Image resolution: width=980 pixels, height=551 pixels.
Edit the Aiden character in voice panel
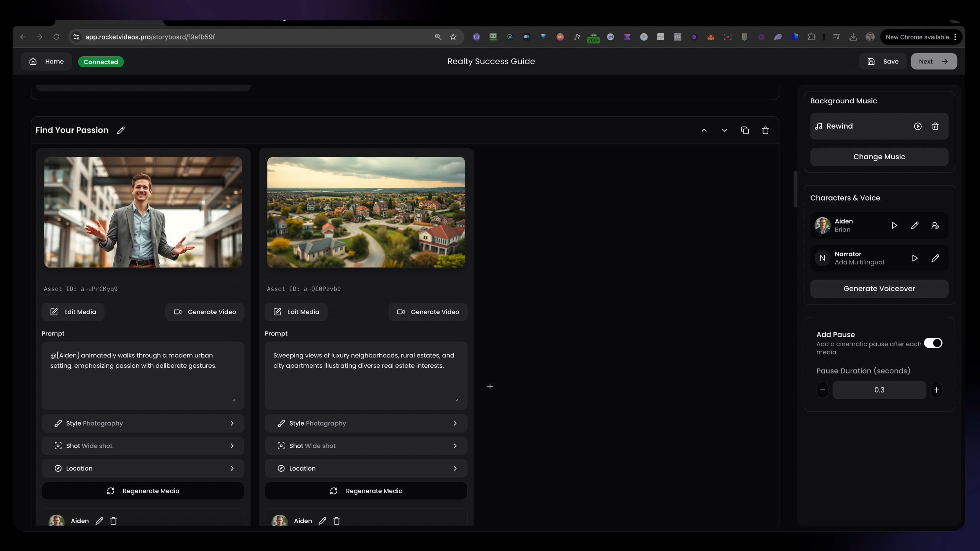(915, 225)
